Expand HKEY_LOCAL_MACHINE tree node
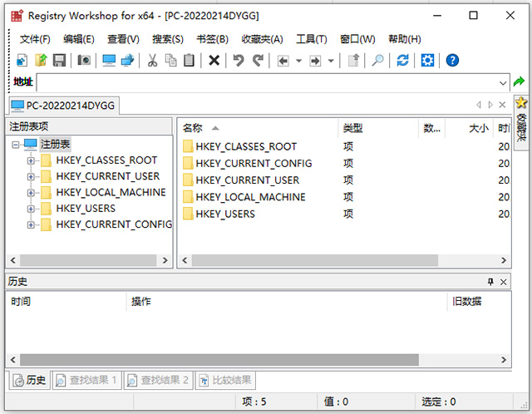 32,192
